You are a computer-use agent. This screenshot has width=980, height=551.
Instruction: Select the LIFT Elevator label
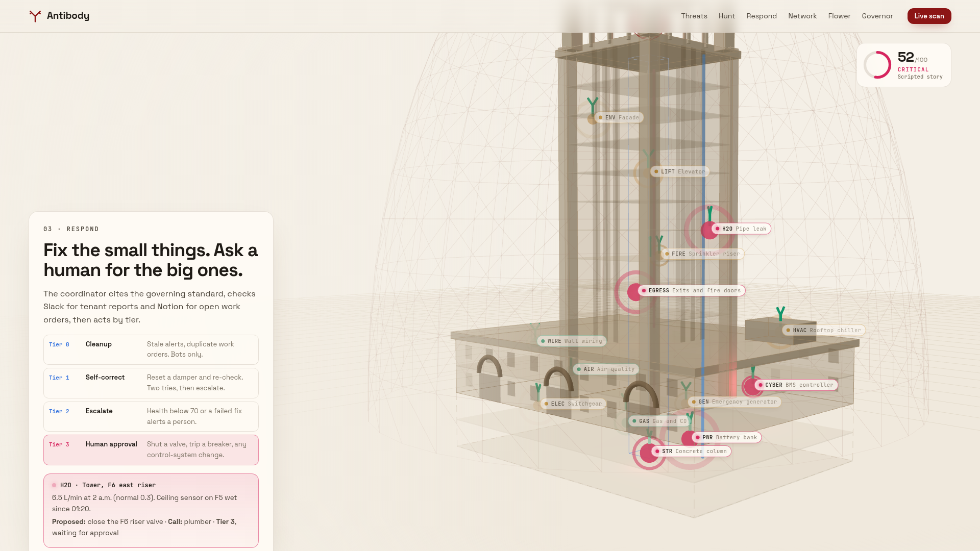680,171
